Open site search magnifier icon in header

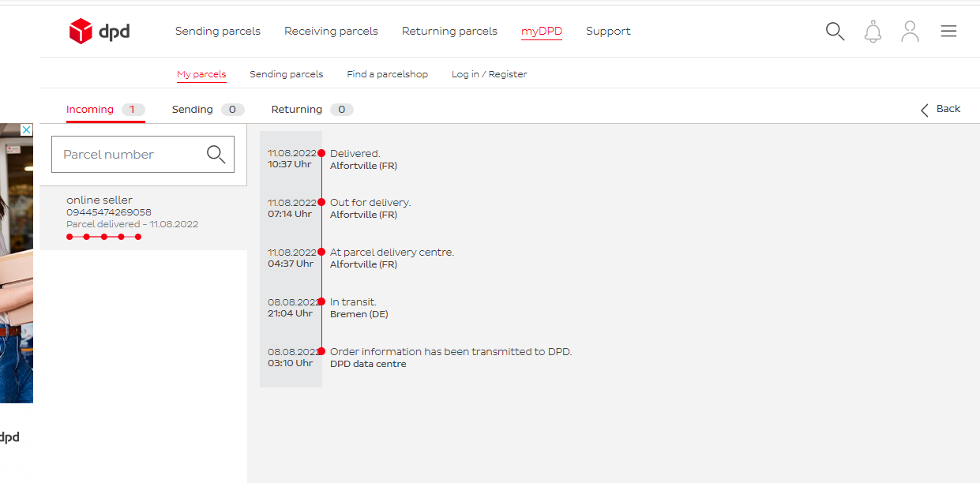pyautogui.click(x=835, y=32)
